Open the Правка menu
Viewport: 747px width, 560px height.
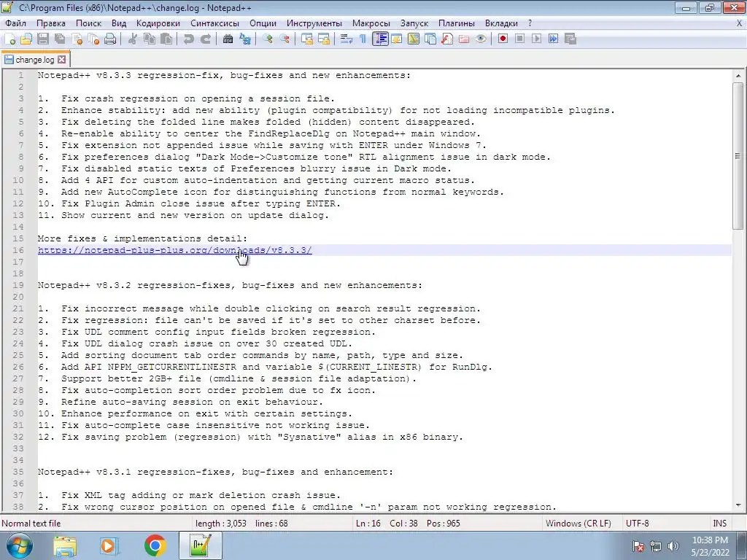pos(51,23)
